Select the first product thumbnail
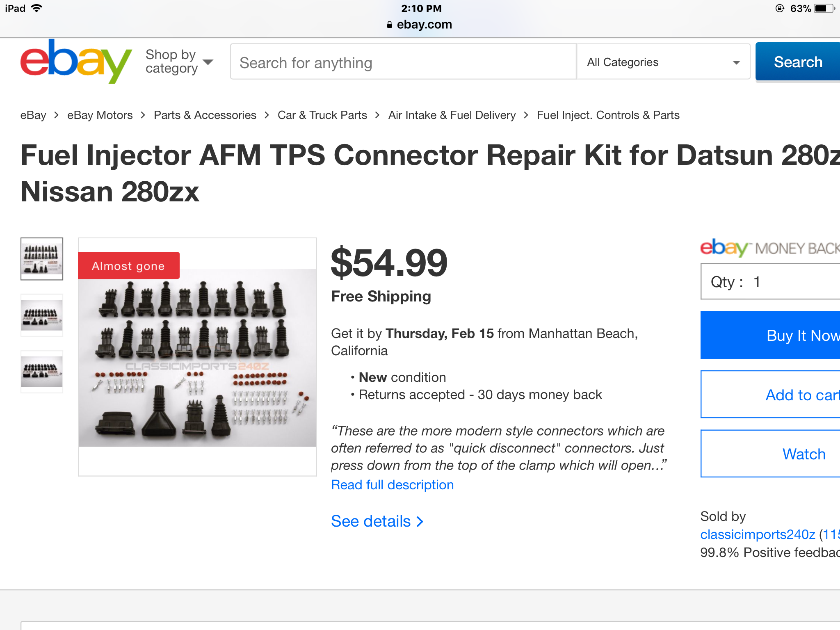 tap(42, 259)
